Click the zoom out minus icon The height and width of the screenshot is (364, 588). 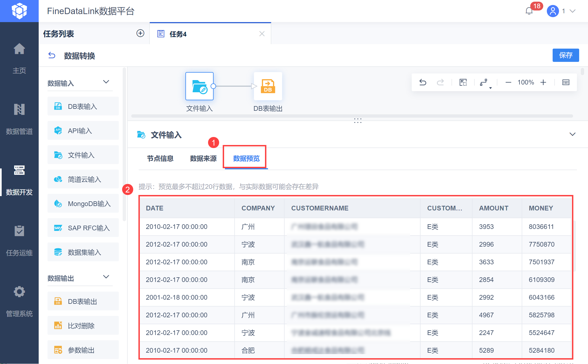pyautogui.click(x=508, y=82)
